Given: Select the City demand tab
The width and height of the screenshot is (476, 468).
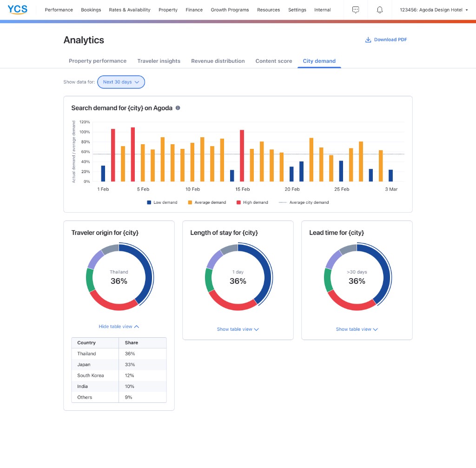Looking at the screenshot, I should 319,61.
